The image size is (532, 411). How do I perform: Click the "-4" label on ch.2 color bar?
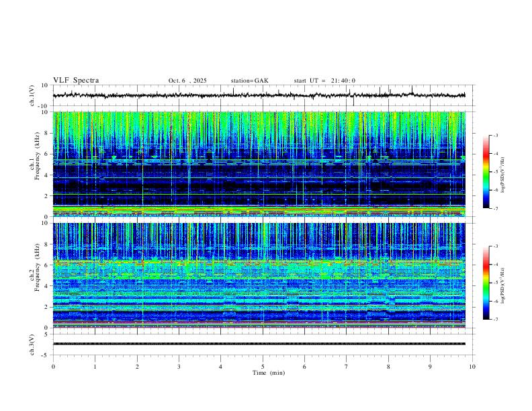click(496, 264)
